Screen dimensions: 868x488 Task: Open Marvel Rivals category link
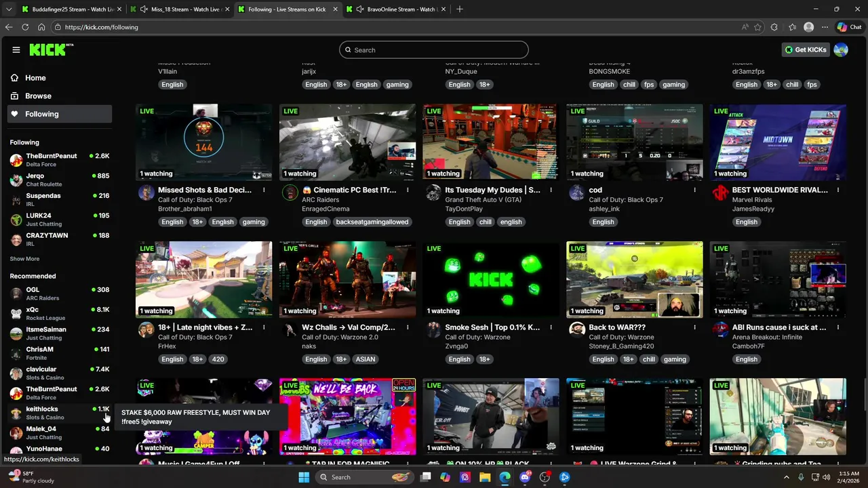pos(752,200)
